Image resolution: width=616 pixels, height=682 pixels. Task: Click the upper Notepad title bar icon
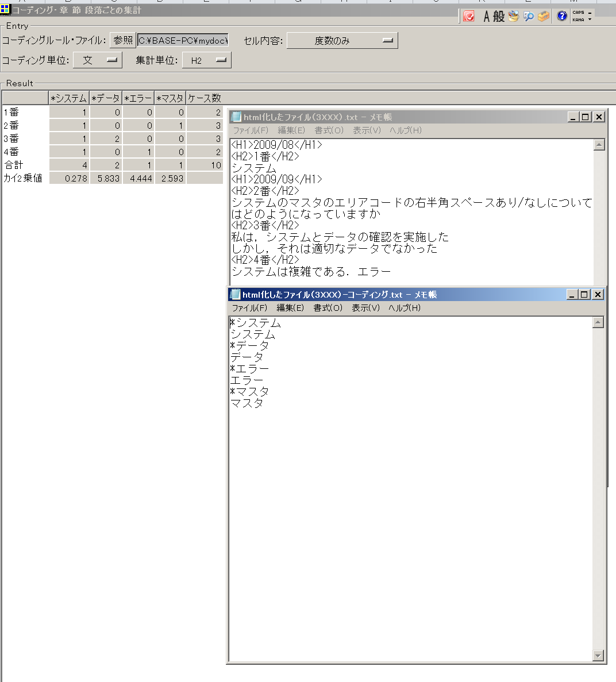(236, 117)
